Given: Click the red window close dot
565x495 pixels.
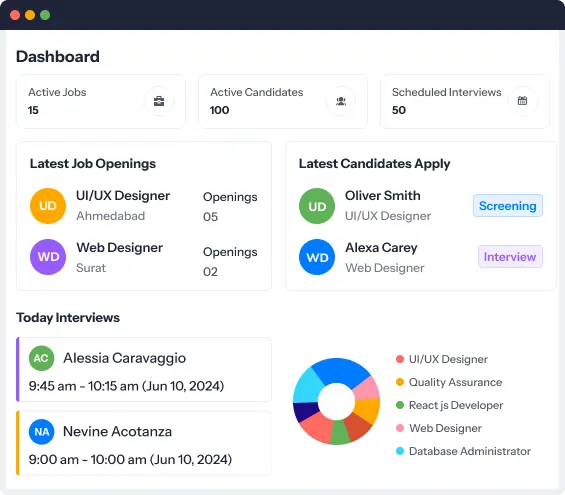Looking at the screenshot, I should (x=15, y=15).
